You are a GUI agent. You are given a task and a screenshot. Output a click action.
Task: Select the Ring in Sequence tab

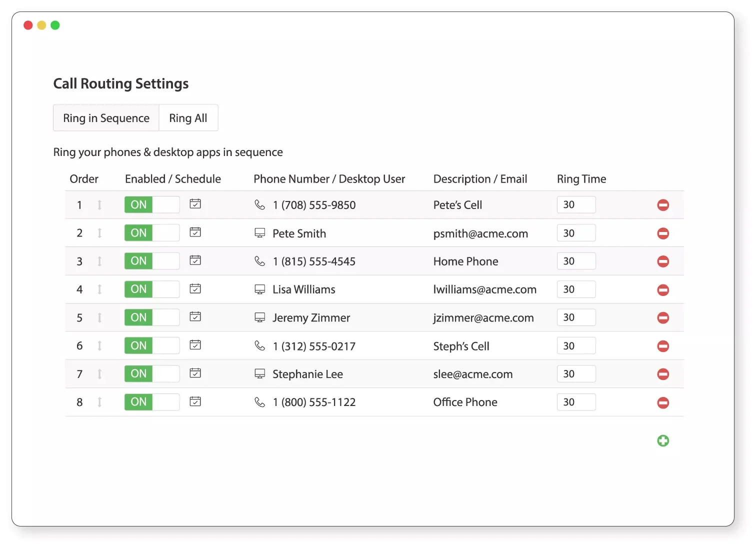[106, 118]
